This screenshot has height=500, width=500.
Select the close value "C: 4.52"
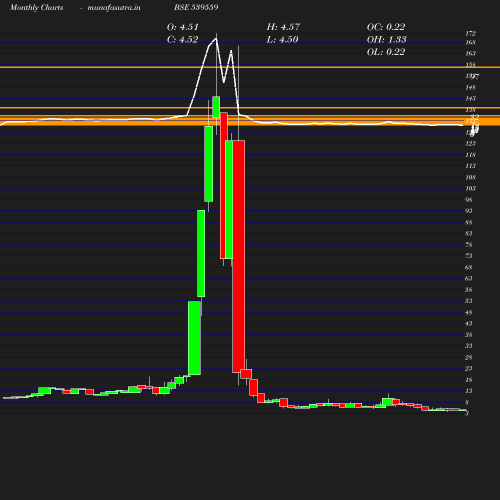[183, 40]
